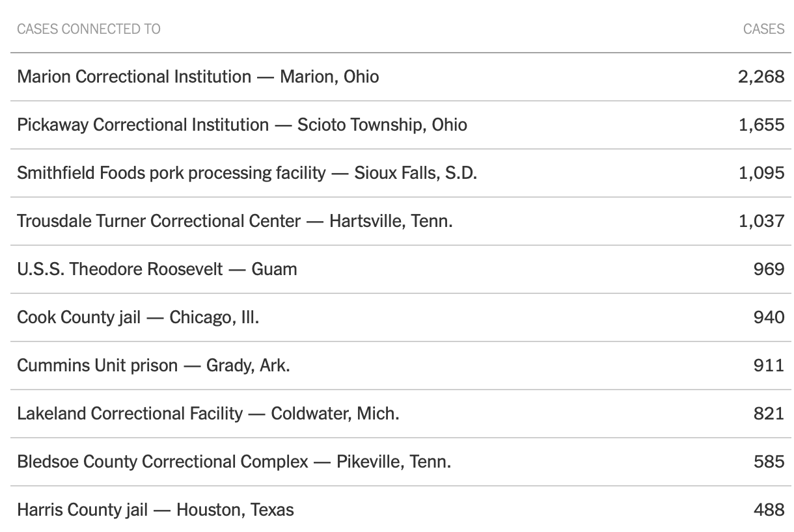Click the 821 cases figure
This screenshot has height=532, width=794.
click(769, 414)
